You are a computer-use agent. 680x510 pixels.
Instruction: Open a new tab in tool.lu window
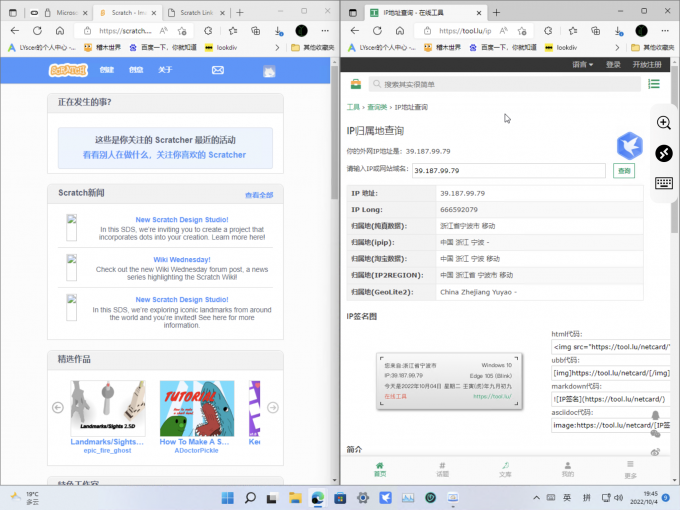pyautogui.click(x=497, y=13)
